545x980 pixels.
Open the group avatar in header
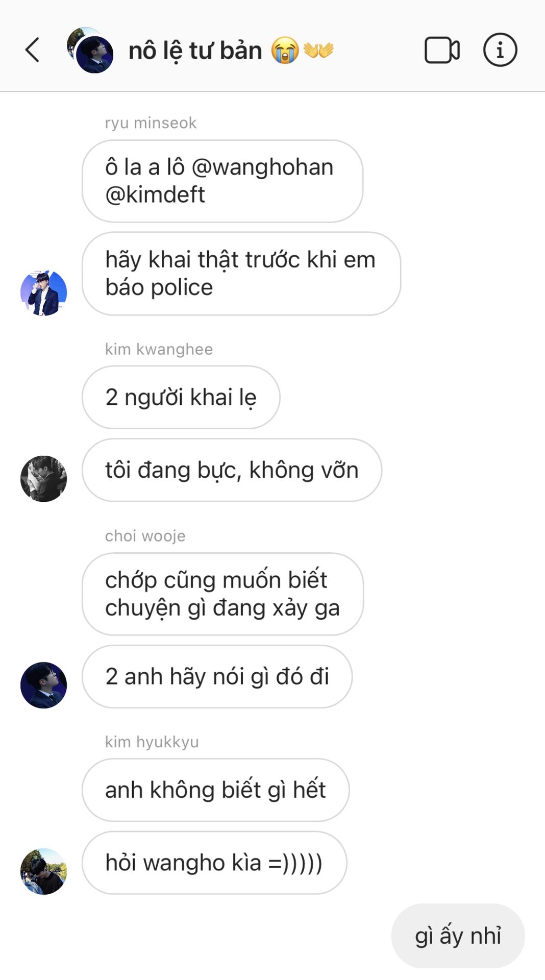[x=90, y=50]
